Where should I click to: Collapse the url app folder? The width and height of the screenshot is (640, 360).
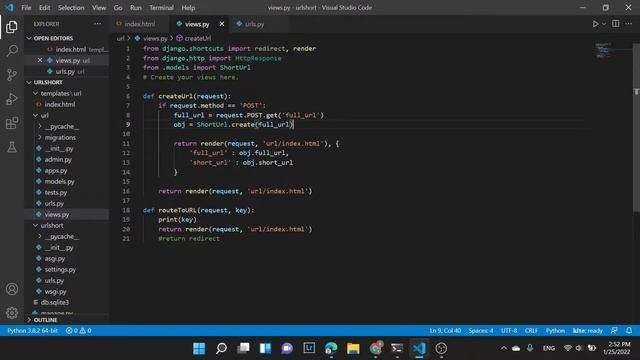point(36,116)
